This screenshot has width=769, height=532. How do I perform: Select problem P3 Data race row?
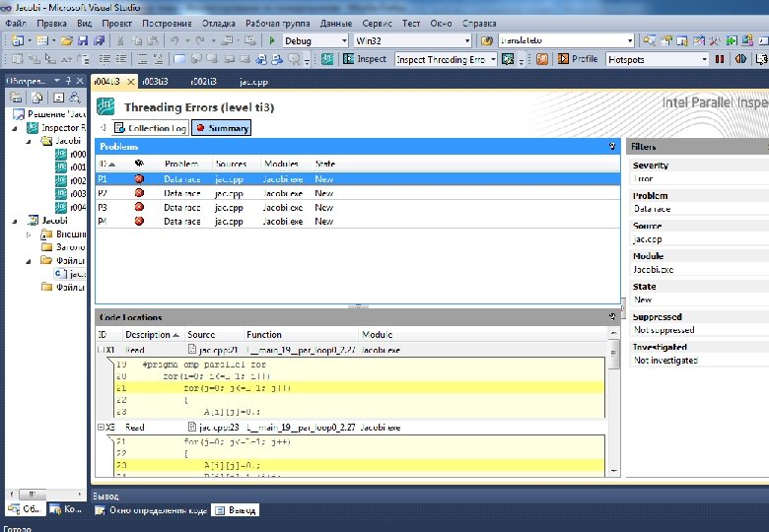click(358, 207)
